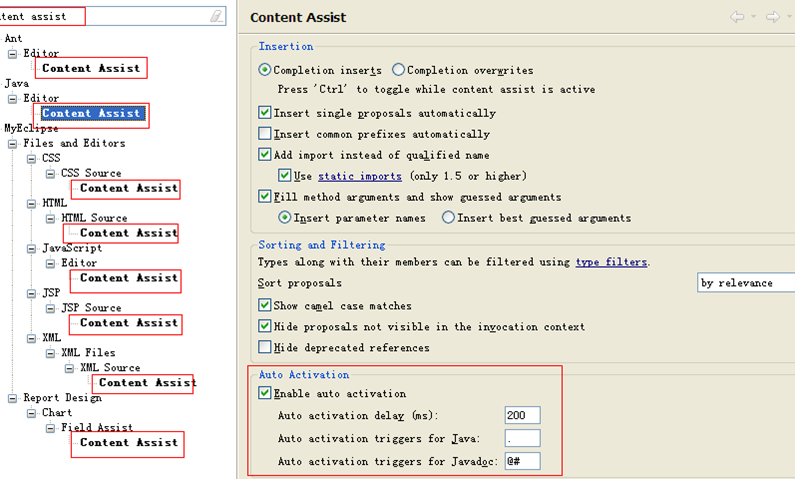
Task: Click the Auto activation delay field
Action: coord(522,415)
